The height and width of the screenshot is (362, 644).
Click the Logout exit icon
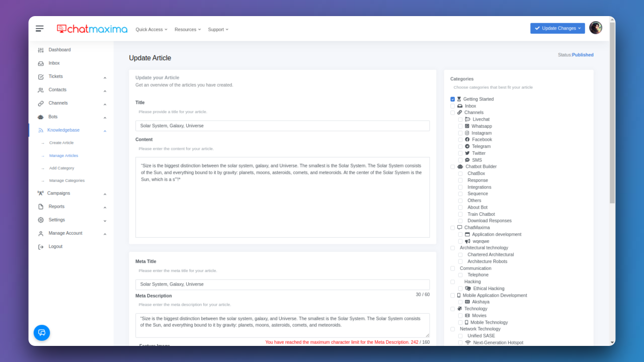click(x=41, y=247)
